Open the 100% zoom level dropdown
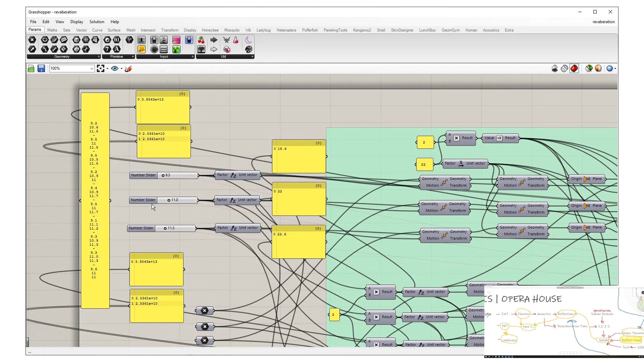The image size is (644, 362). [92, 69]
